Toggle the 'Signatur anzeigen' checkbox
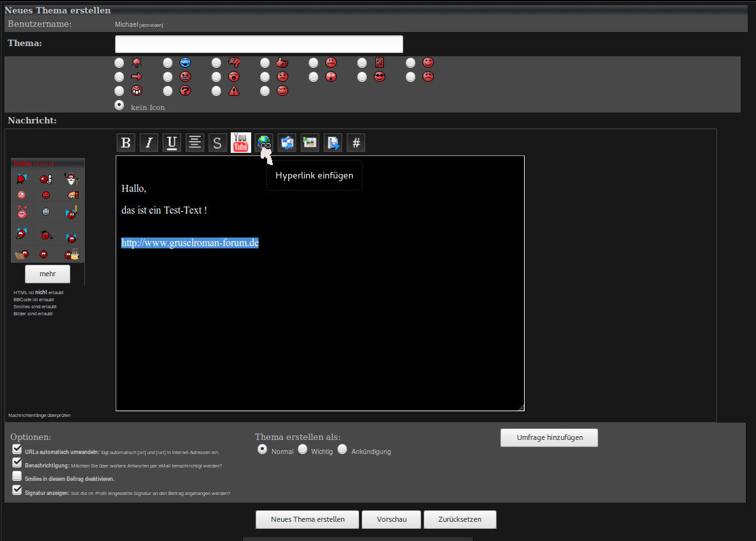This screenshot has width=756, height=541. [17, 490]
